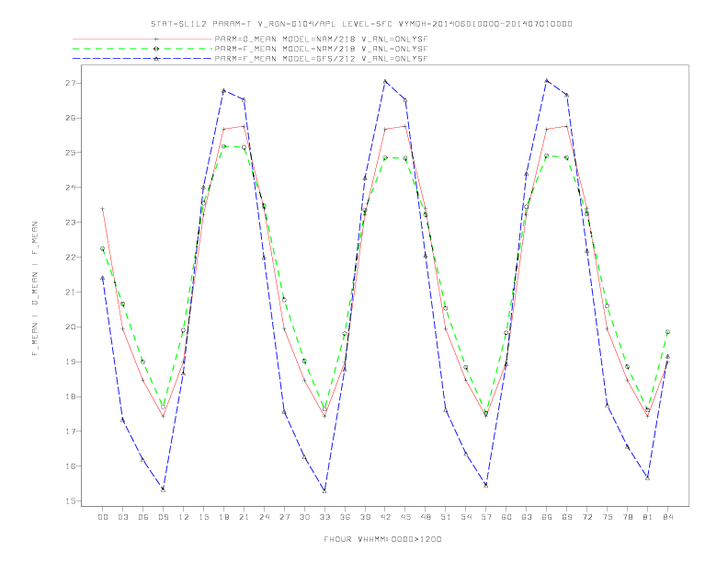Click x-axis tick label 12
Screen dimensions: 728x563
(184, 517)
